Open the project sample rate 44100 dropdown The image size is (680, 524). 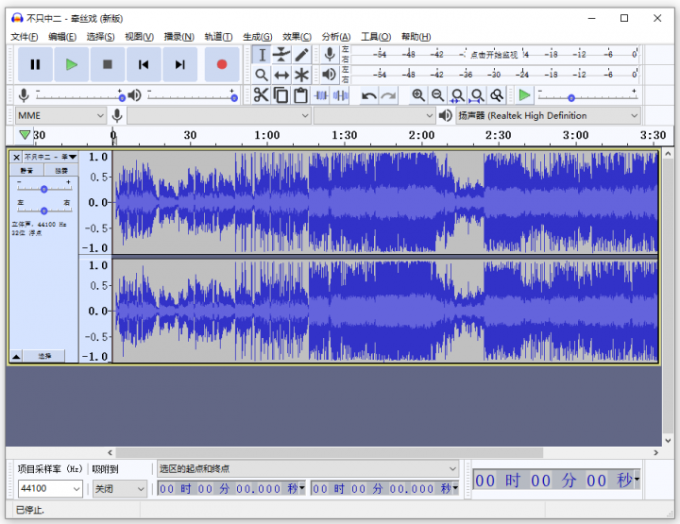pos(50,488)
